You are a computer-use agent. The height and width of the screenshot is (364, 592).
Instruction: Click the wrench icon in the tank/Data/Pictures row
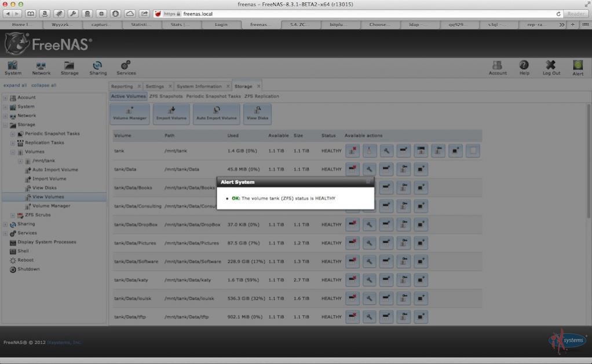coord(369,243)
